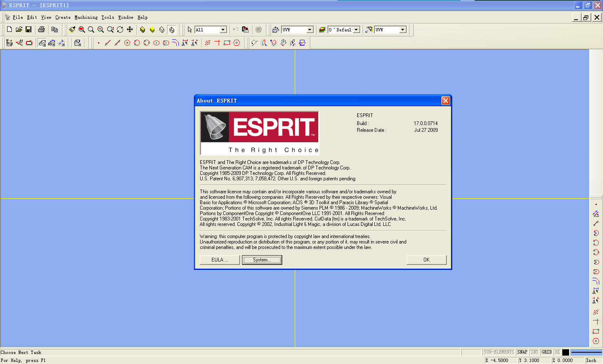The width and height of the screenshot is (603, 364).
Task: Click the Z 0.0000 coordinate field
Action: [x=568, y=360]
